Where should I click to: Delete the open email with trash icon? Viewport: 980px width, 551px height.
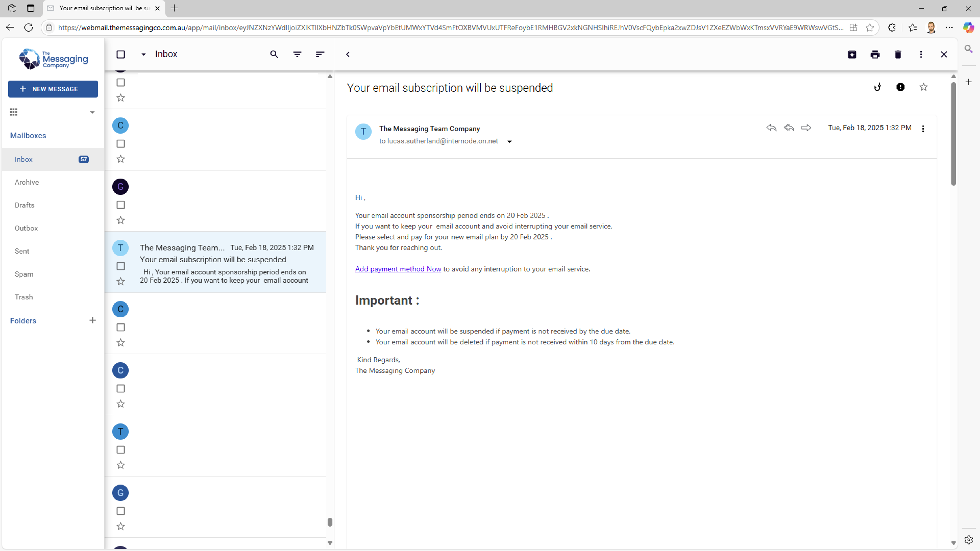coord(898,54)
